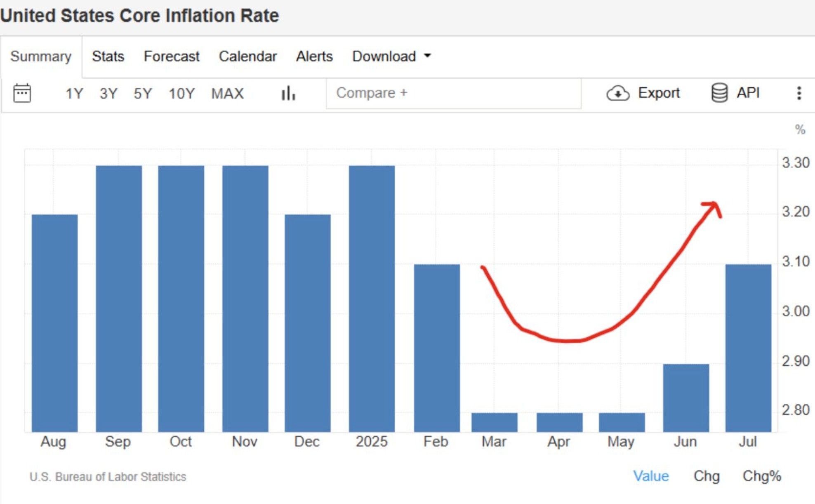Switch to the Forecast tab
This screenshot has width=815, height=504.
[171, 56]
